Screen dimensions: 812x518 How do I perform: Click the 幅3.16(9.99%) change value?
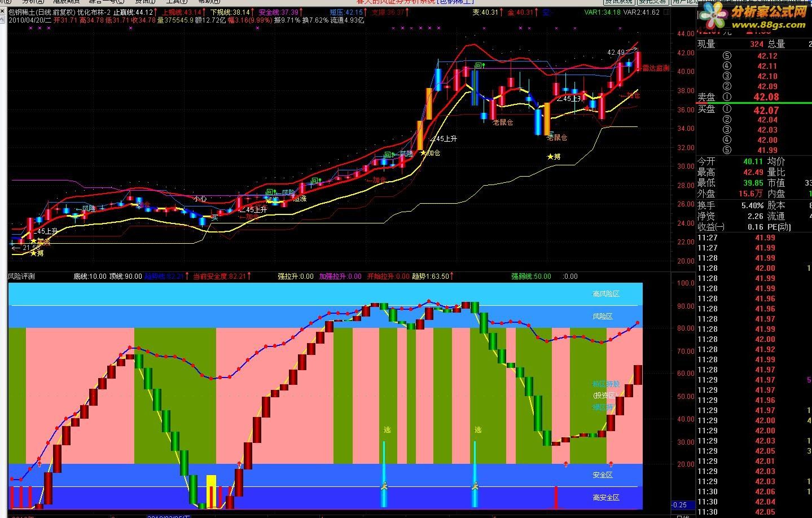coord(249,20)
